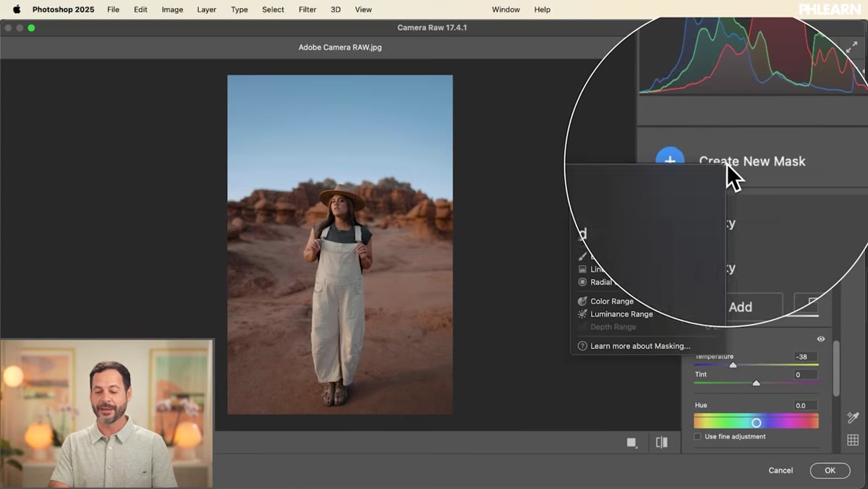868x489 pixels.
Task: Open the Type menu
Action: [x=239, y=9]
